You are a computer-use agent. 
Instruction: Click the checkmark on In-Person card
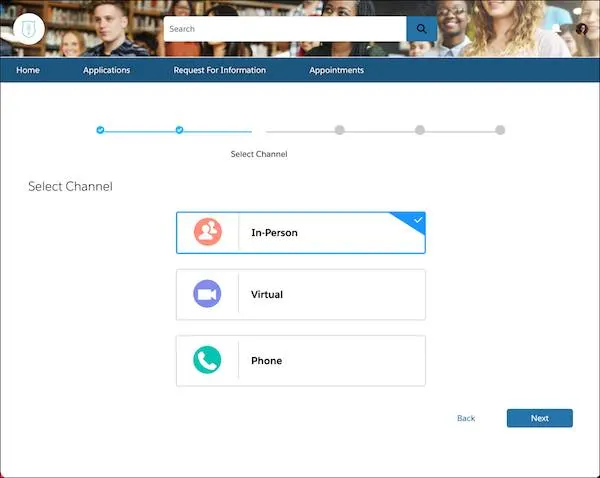(418, 220)
